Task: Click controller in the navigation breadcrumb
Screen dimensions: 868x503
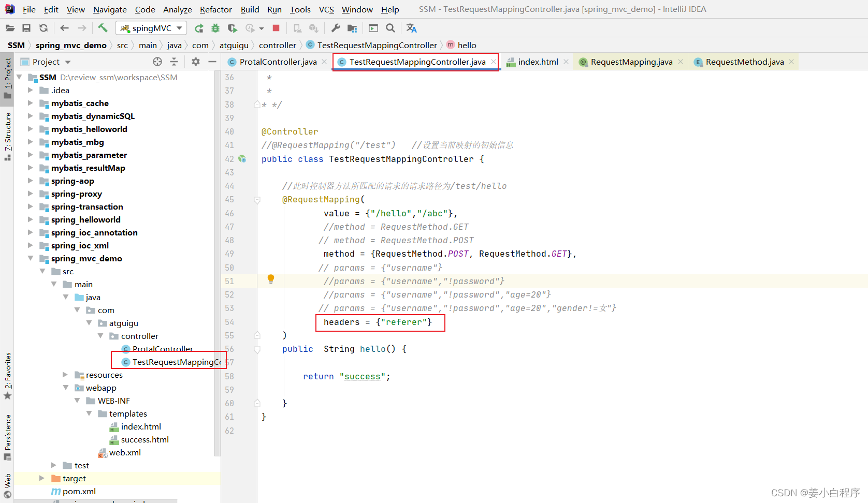Action: [x=278, y=45]
